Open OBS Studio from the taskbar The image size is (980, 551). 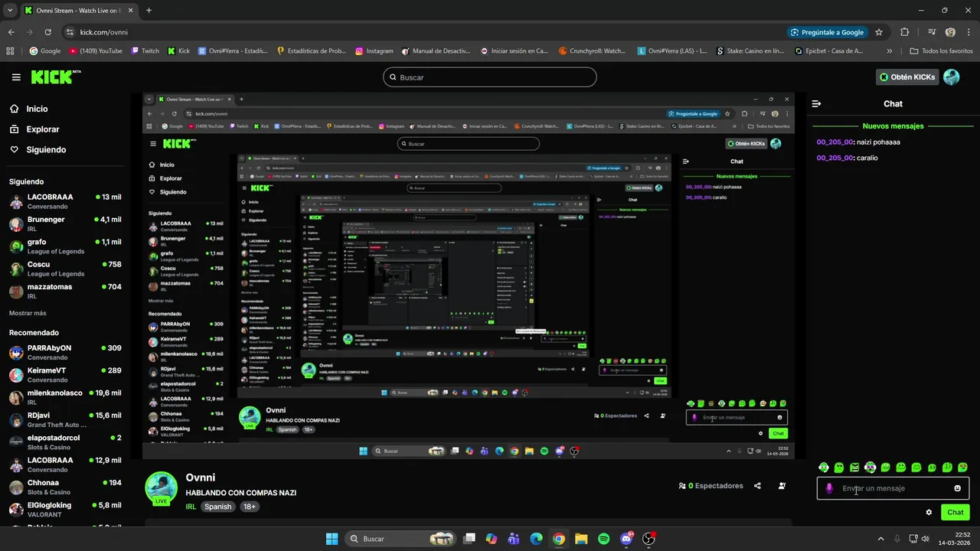648,539
